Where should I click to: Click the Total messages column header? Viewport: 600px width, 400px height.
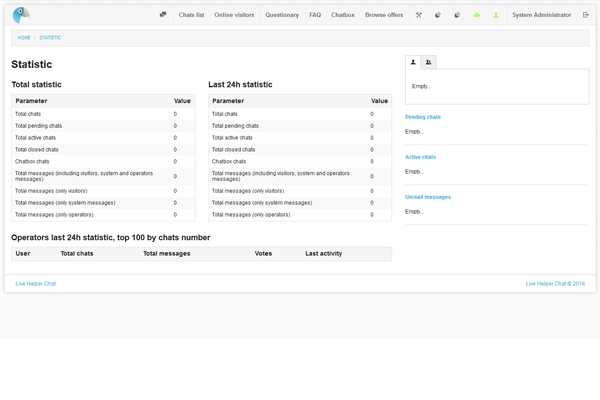(167, 254)
